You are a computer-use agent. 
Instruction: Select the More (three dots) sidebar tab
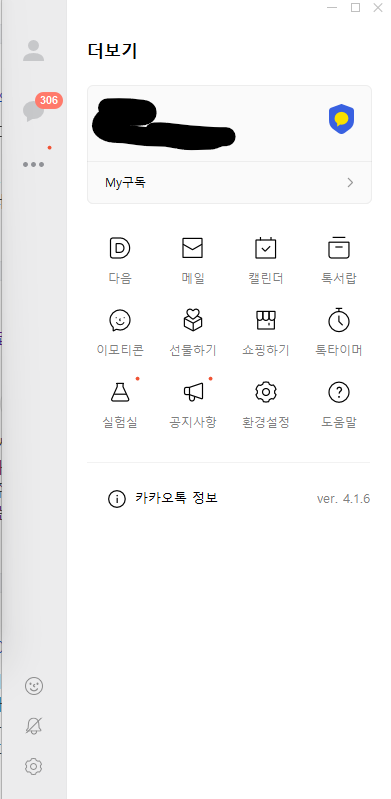pyautogui.click(x=34, y=165)
